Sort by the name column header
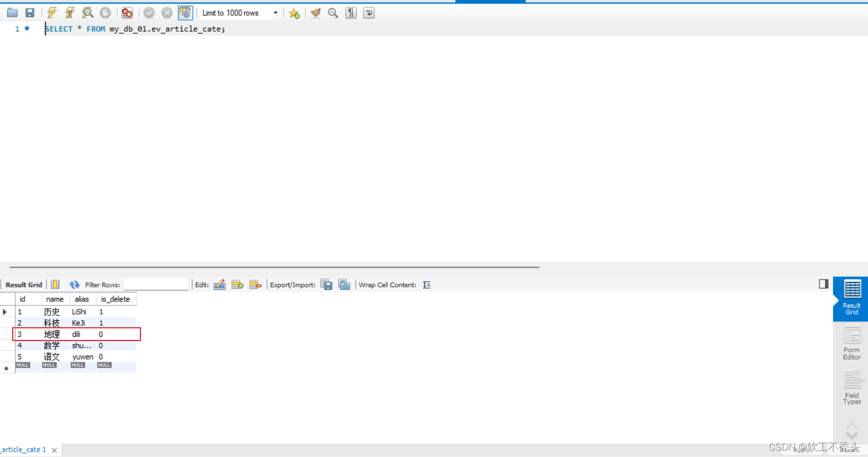868x457 pixels. (55, 299)
